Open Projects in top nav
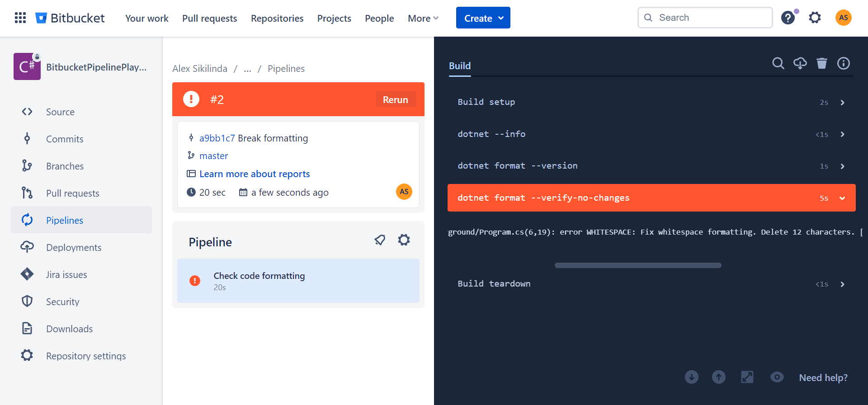 [x=334, y=18]
